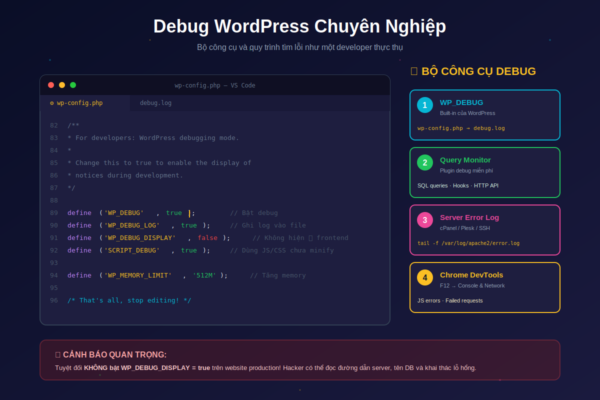
Task: Click line number 82 in the gutter
Action: pos(54,126)
